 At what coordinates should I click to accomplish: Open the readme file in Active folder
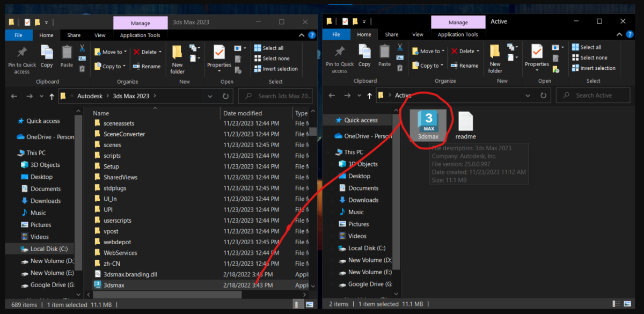[x=465, y=125]
